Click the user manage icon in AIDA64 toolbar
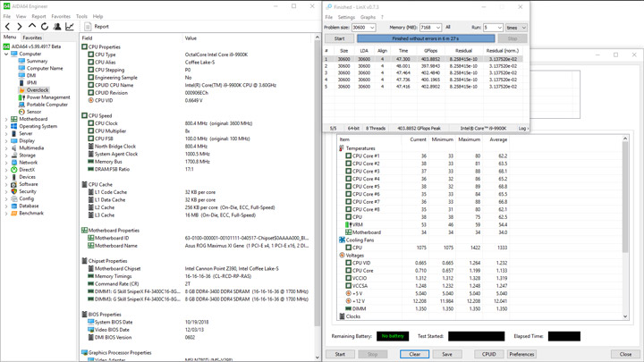This screenshot has width=644, height=362. [57, 27]
